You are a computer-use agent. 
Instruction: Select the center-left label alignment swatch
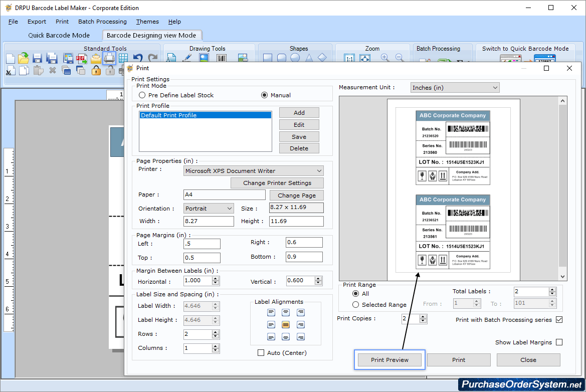tap(271, 324)
